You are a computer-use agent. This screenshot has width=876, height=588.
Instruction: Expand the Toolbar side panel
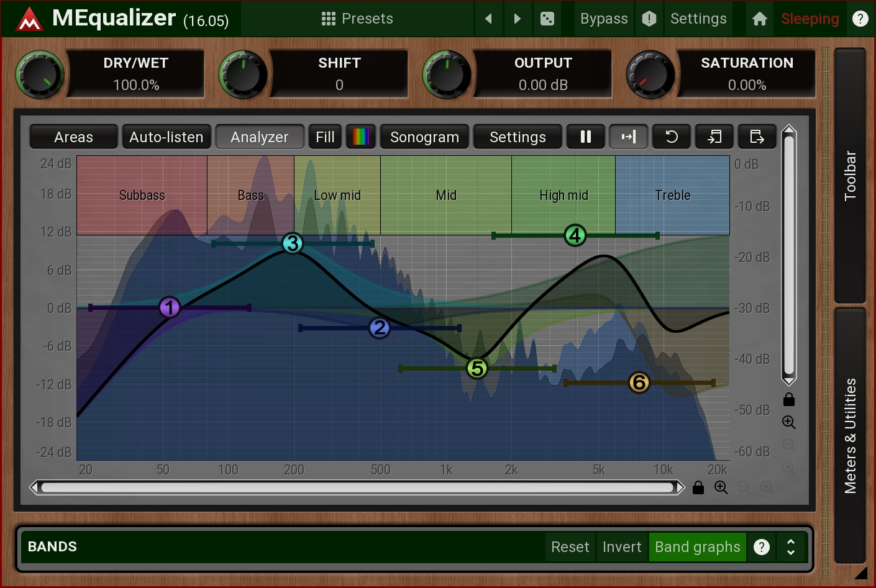coord(850,176)
